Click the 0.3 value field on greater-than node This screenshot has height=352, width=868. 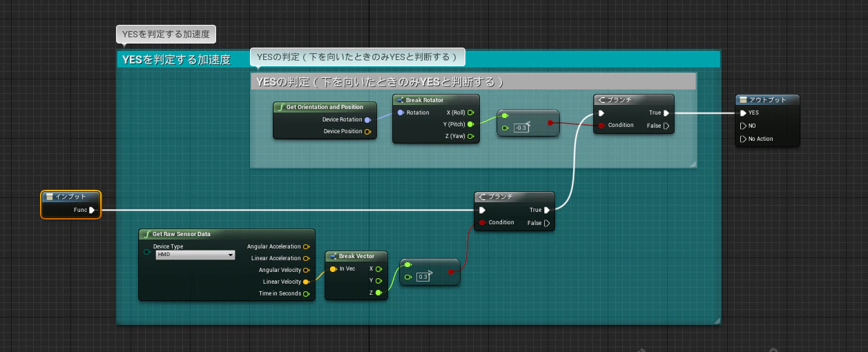(423, 277)
